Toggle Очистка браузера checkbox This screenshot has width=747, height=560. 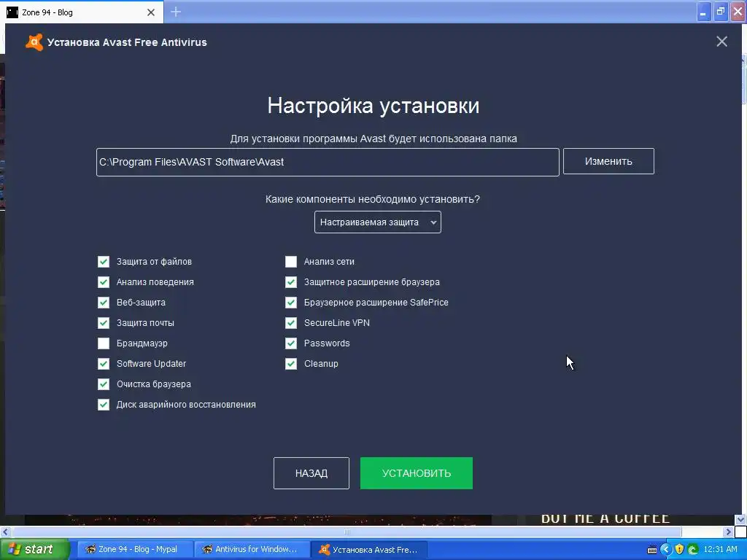coord(104,384)
